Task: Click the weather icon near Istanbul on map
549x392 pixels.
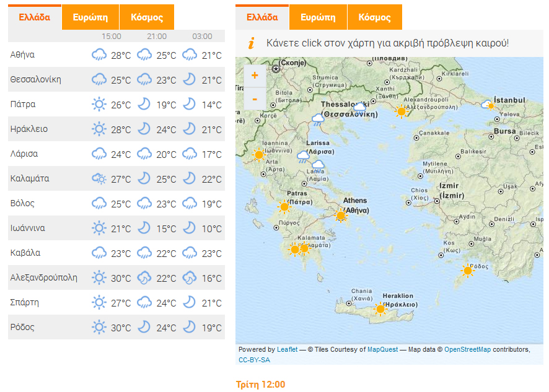Action: 490,105
